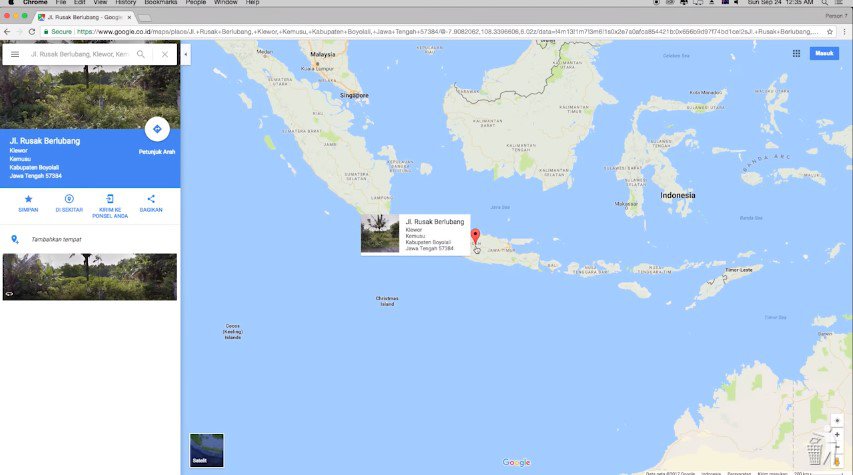Click the Persyaratan footer link
Image resolution: width=853 pixels, height=475 pixels.
point(739,473)
